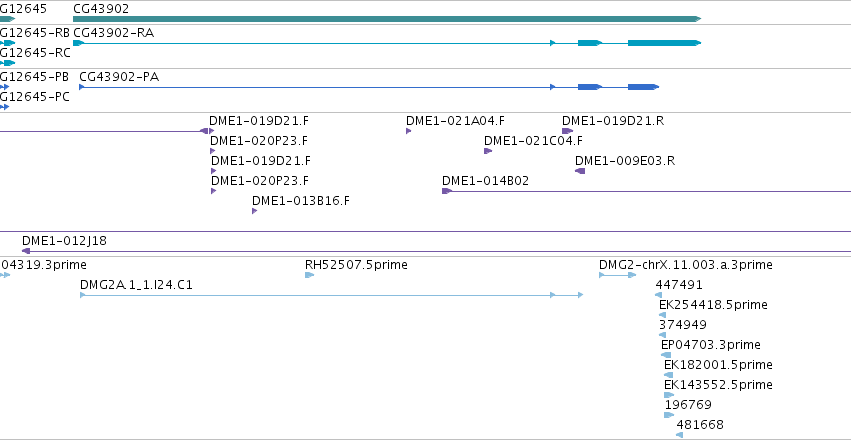Open the EP04703.3prime feature
Screen dimensions: 851x440
pos(666,355)
